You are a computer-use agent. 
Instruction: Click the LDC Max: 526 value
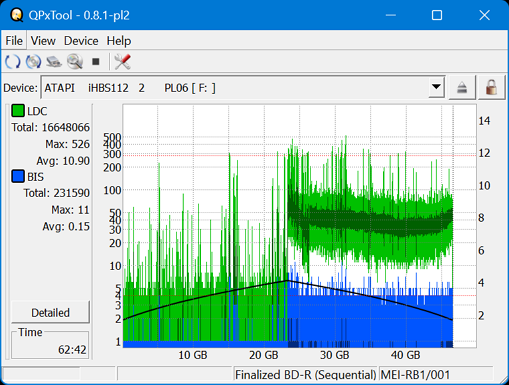[68, 144]
